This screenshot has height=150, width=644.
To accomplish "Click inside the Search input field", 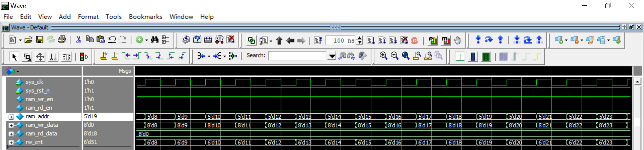I will [297, 55].
